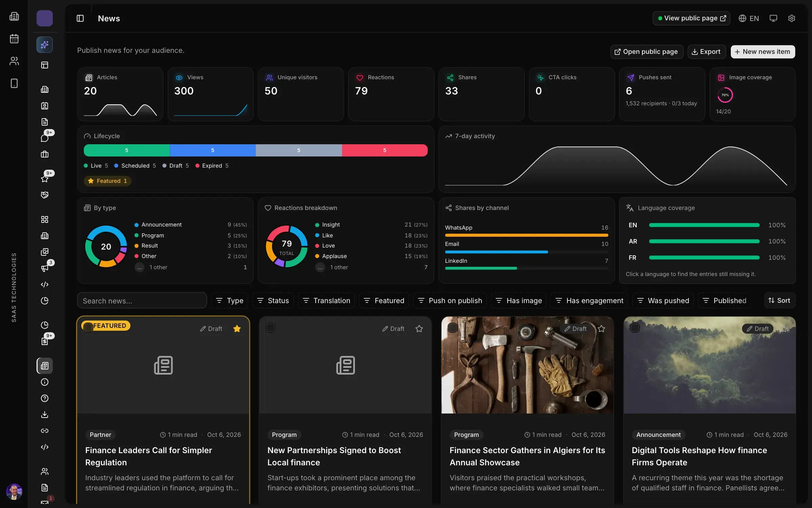812x508 pixels.
Task: Star the New Partnerships Signed article
Action: [x=419, y=329]
